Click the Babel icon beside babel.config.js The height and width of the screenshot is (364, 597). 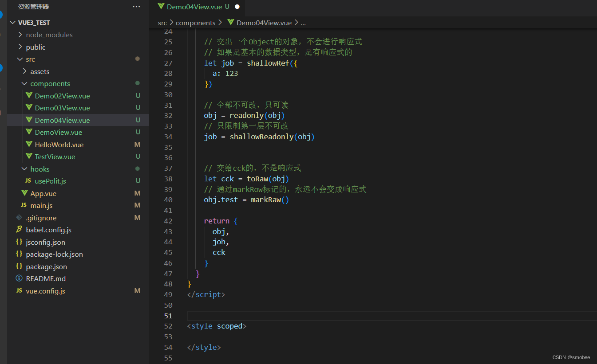pyautogui.click(x=19, y=230)
